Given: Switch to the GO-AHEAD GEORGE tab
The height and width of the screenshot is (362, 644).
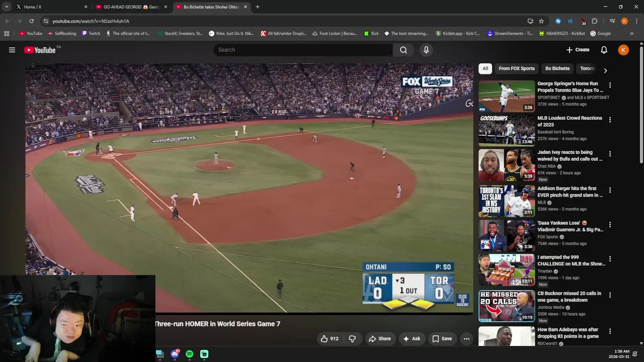Looking at the screenshot, I should 131,7.
